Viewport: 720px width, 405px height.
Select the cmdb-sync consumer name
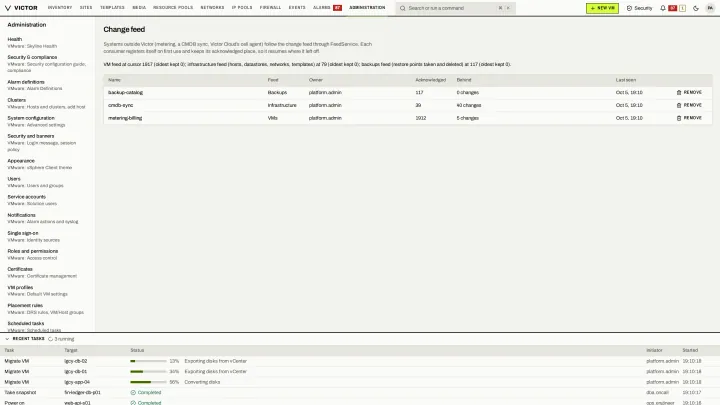click(x=120, y=105)
